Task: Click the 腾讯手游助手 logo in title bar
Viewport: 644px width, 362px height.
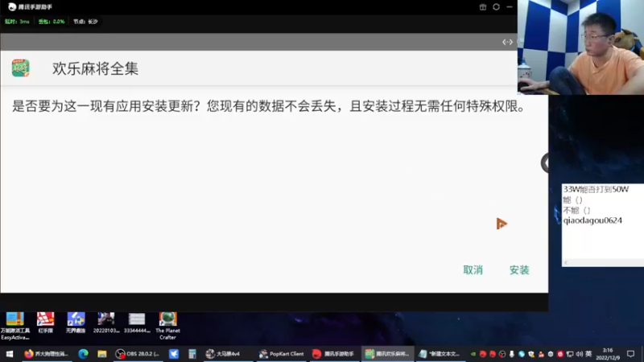Action: (x=12, y=7)
